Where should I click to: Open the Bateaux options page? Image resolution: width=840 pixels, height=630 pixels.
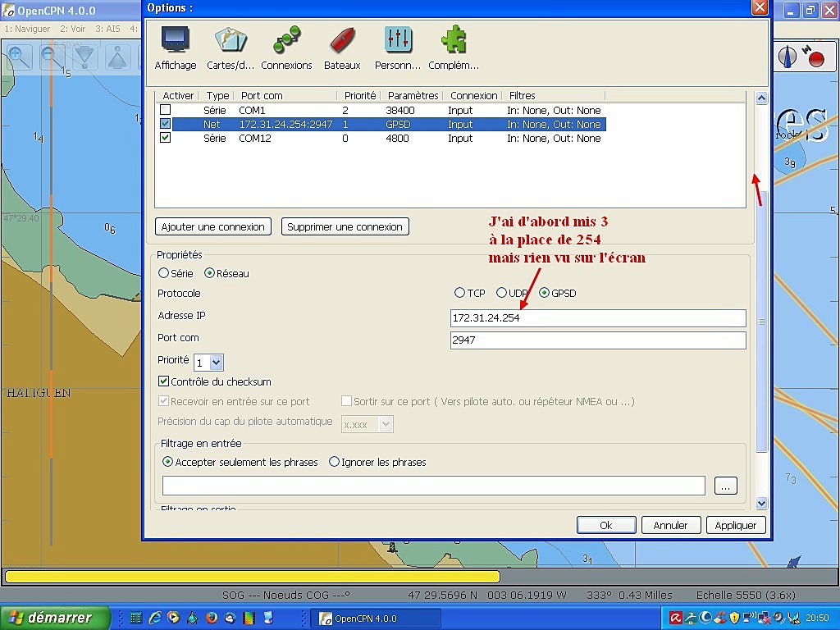342,48
